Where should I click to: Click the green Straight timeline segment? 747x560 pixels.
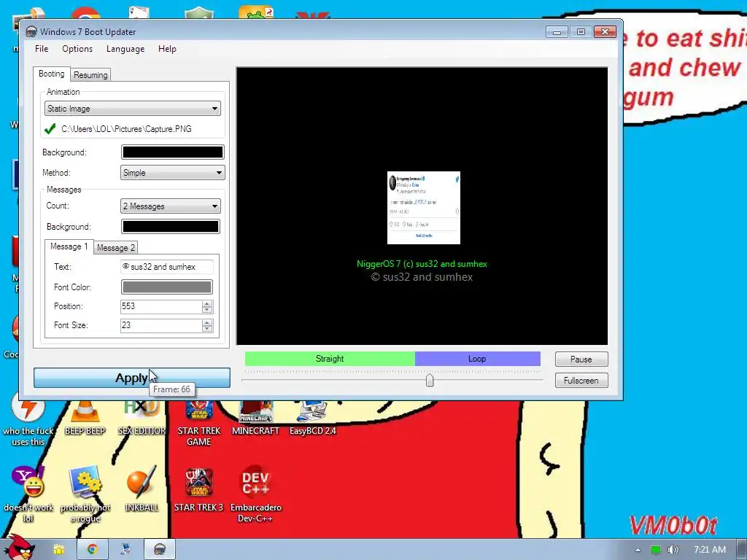(330, 359)
